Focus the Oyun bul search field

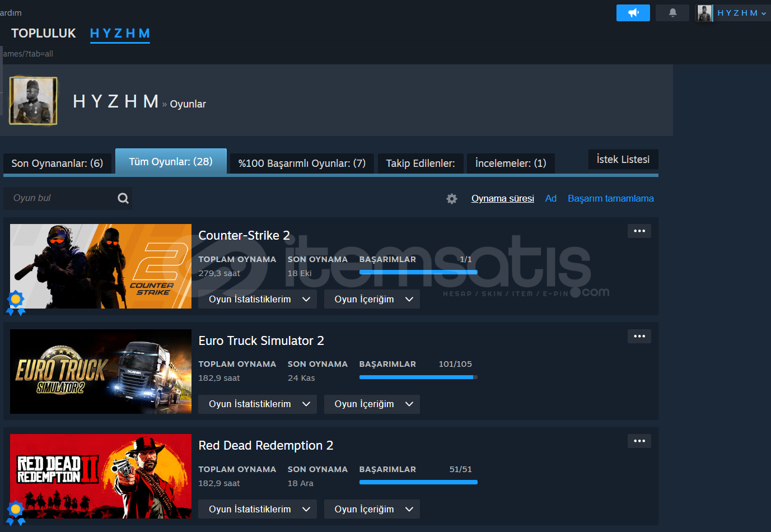coord(68,198)
